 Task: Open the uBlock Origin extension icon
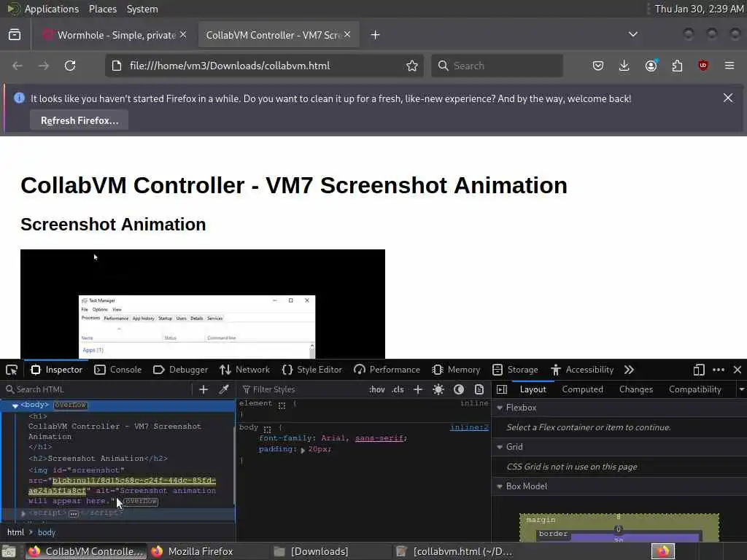coord(703,66)
